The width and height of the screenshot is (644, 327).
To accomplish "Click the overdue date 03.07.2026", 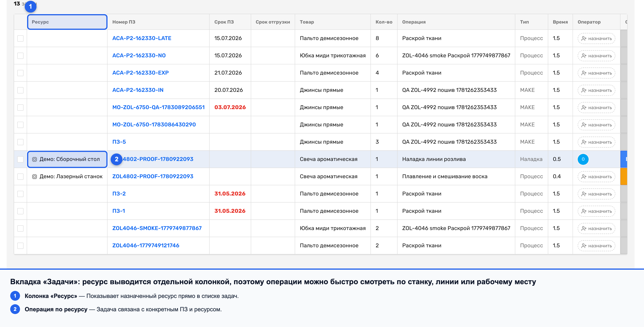I will (x=230, y=107).
